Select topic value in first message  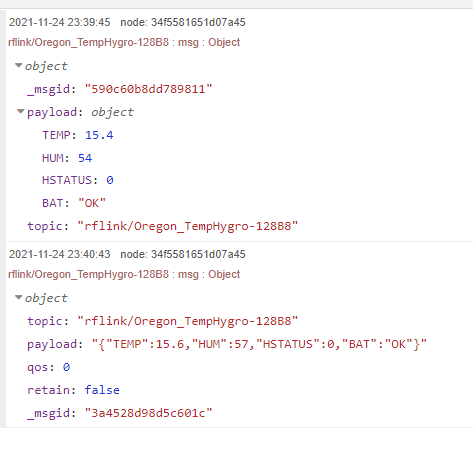pyautogui.click(x=188, y=226)
